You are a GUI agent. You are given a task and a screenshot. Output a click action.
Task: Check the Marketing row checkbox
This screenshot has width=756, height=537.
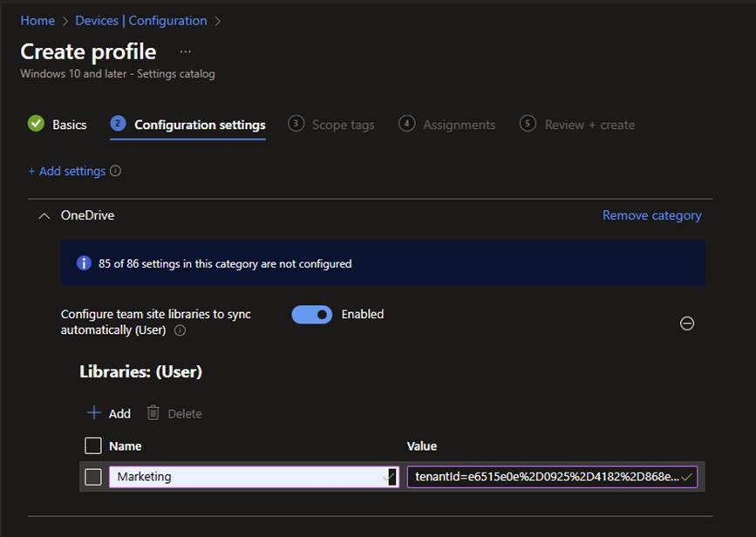pyautogui.click(x=92, y=477)
